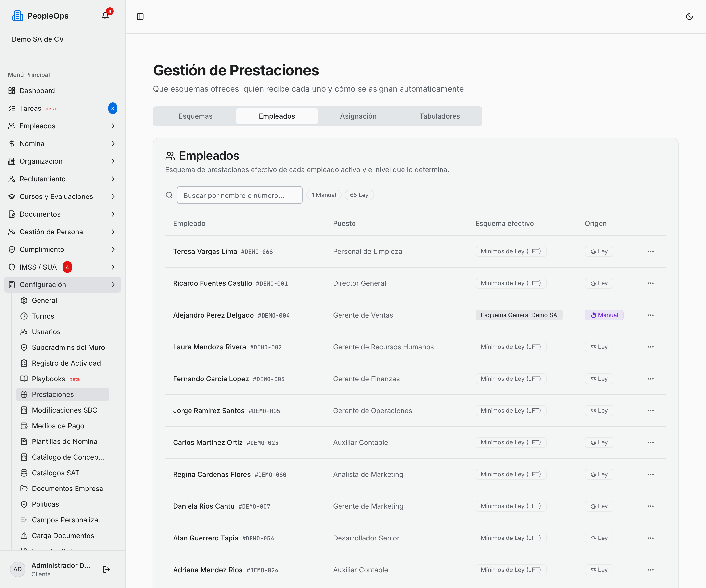Image resolution: width=706 pixels, height=588 pixels.
Task: Open Politicas settings link
Action: [x=63, y=504]
